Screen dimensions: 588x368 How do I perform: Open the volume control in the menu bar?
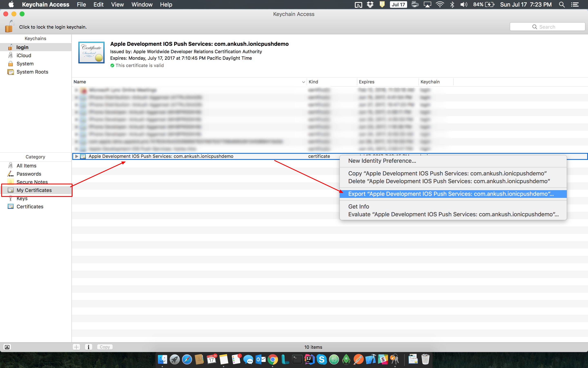(x=464, y=4)
